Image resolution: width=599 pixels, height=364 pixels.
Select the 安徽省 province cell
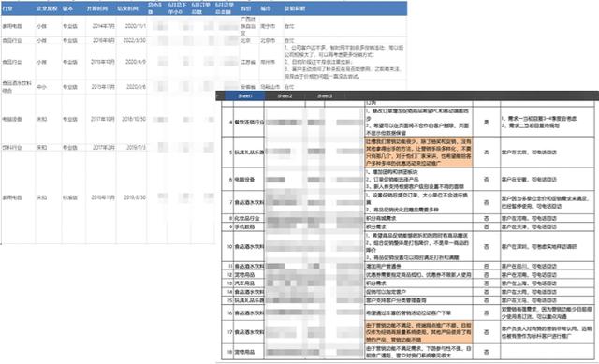[248, 87]
